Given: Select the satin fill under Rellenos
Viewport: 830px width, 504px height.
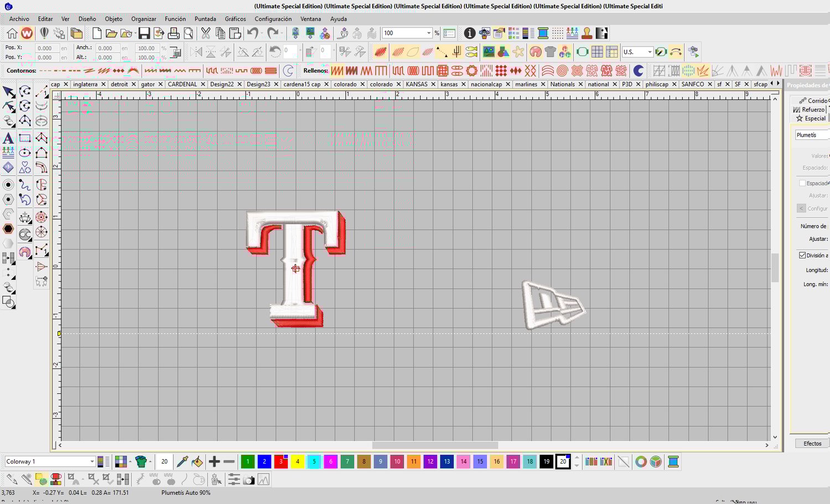Looking at the screenshot, I should pos(337,71).
